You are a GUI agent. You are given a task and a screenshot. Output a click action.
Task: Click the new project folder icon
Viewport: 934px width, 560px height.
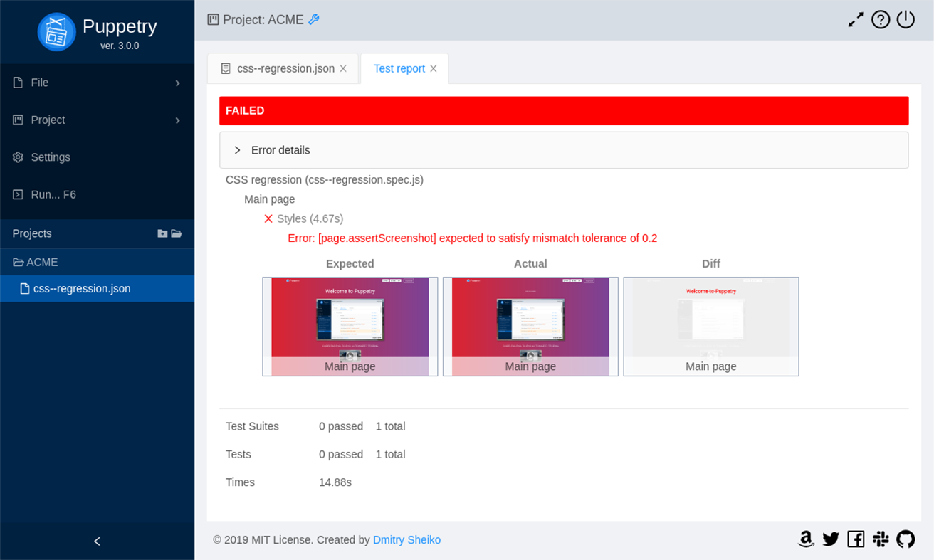click(x=162, y=233)
